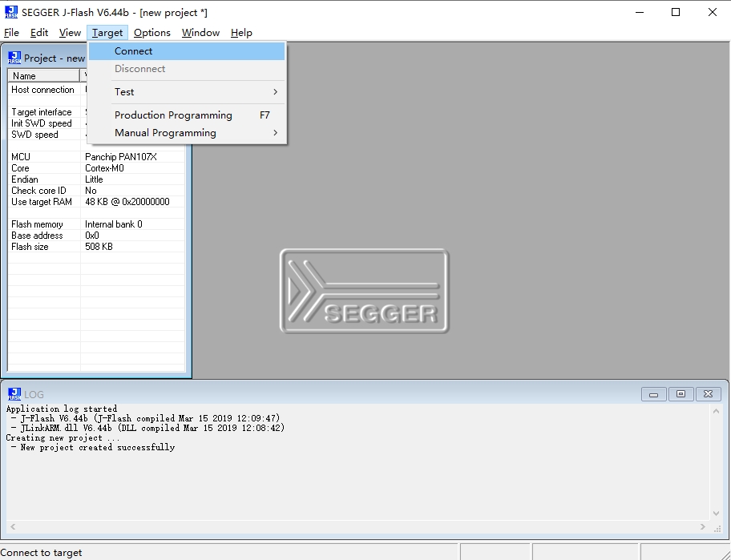Click the Cortex-M0 core value
The width and height of the screenshot is (731, 560).
point(104,167)
